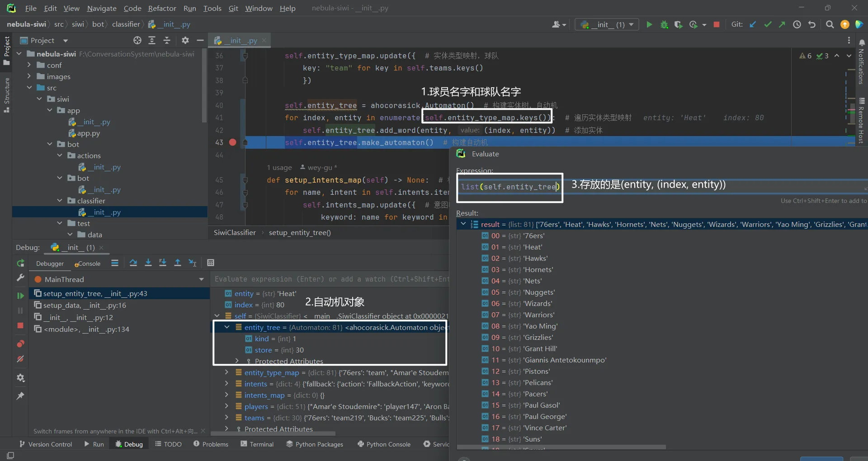
Task: Stop debugging red square in sidebar
Action: (20, 325)
